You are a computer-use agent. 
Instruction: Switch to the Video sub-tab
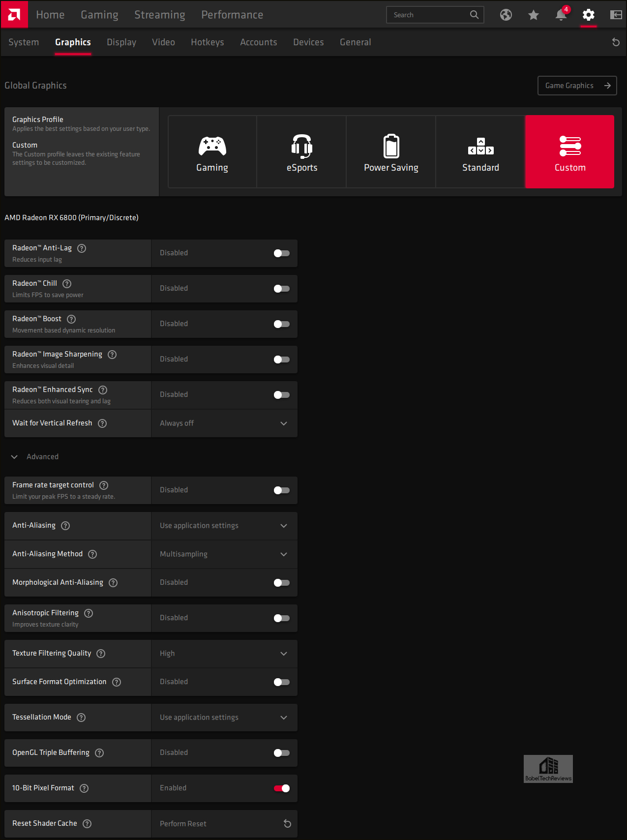[x=163, y=42]
